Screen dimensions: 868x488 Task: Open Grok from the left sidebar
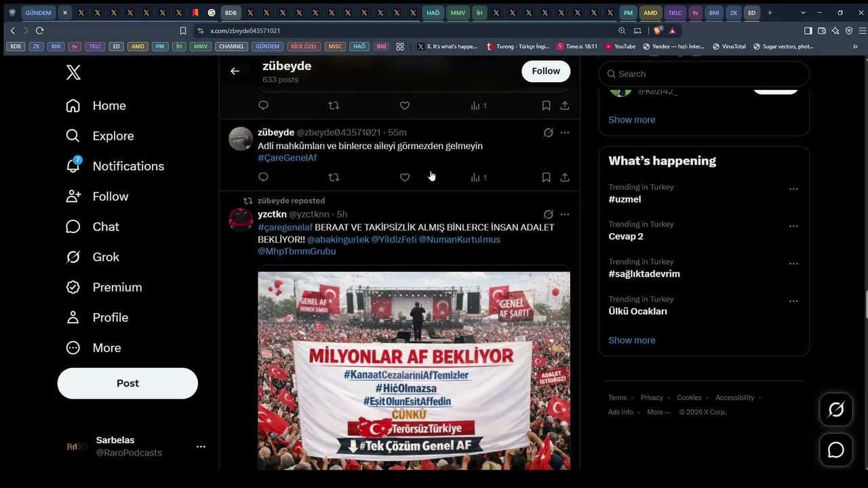tap(92, 257)
